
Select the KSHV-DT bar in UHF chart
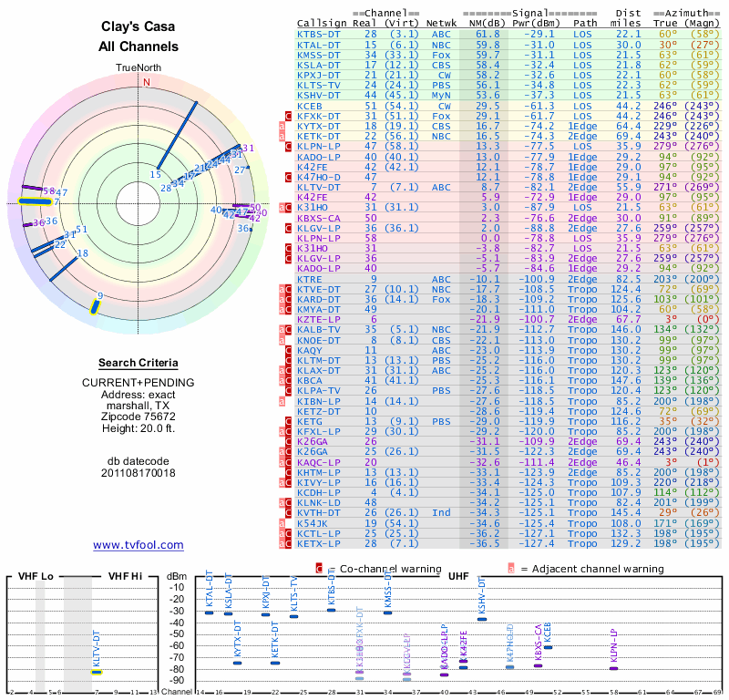[x=482, y=619]
